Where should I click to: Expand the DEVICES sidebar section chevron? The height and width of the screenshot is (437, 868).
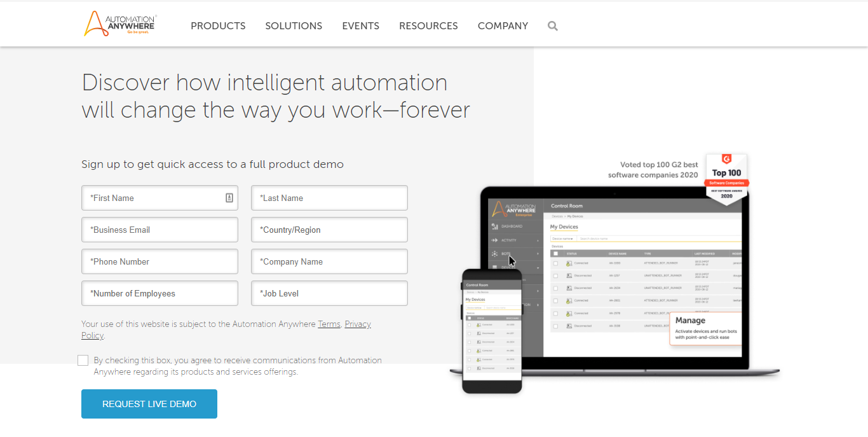[x=538, y=267]
